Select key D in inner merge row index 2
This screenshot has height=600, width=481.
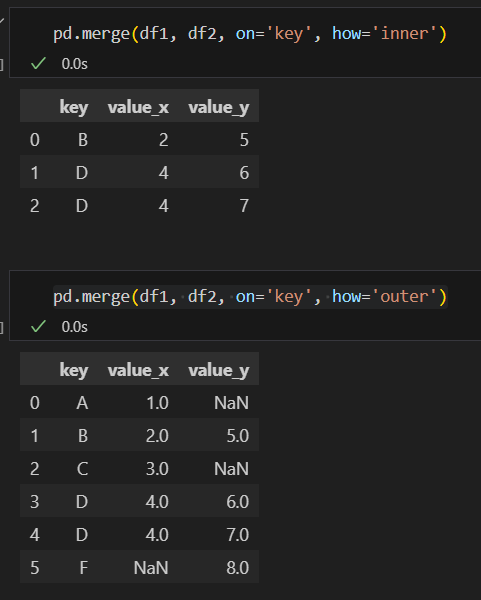click(x=82, y=205)
